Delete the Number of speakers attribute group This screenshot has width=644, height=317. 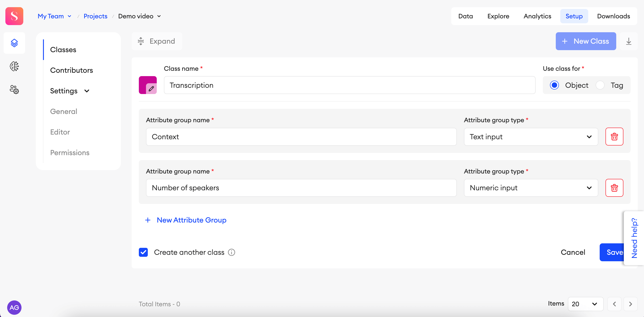(x=614, y=188)
